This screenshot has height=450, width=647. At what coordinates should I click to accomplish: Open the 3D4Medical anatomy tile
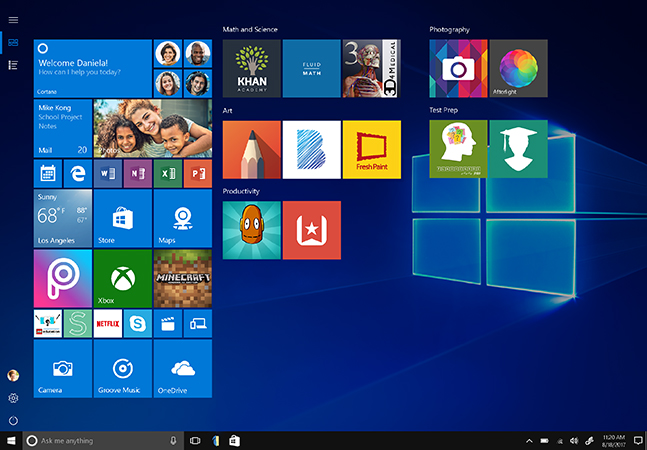pyautogui.click(x=371, y=68)
